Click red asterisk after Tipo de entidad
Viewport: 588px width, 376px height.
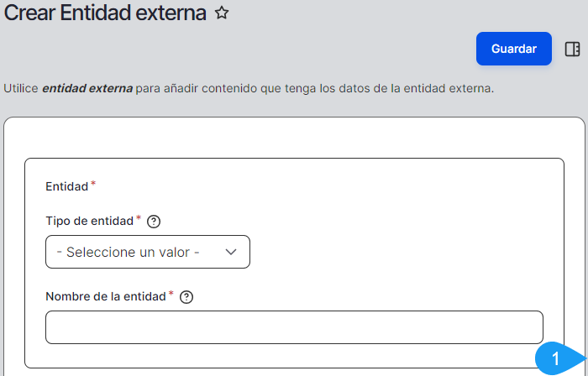(139, 218)
